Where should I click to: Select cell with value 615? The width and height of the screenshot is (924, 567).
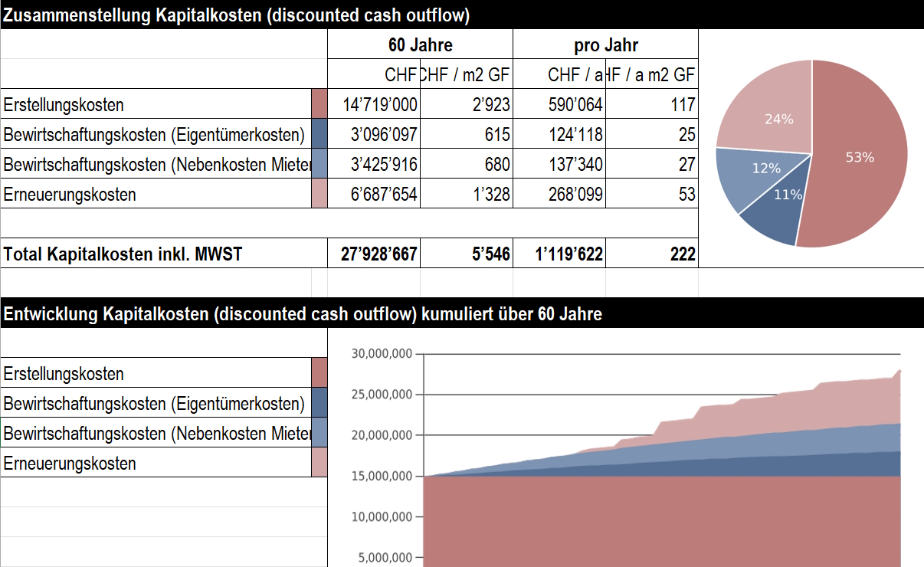point(467,133)
